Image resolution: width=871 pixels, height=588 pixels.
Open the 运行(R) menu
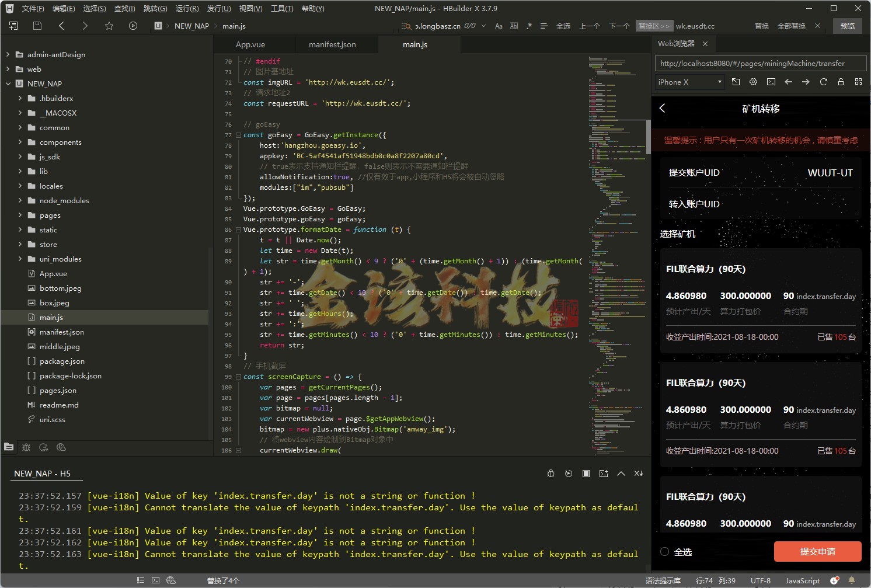[x=187, y=9]
